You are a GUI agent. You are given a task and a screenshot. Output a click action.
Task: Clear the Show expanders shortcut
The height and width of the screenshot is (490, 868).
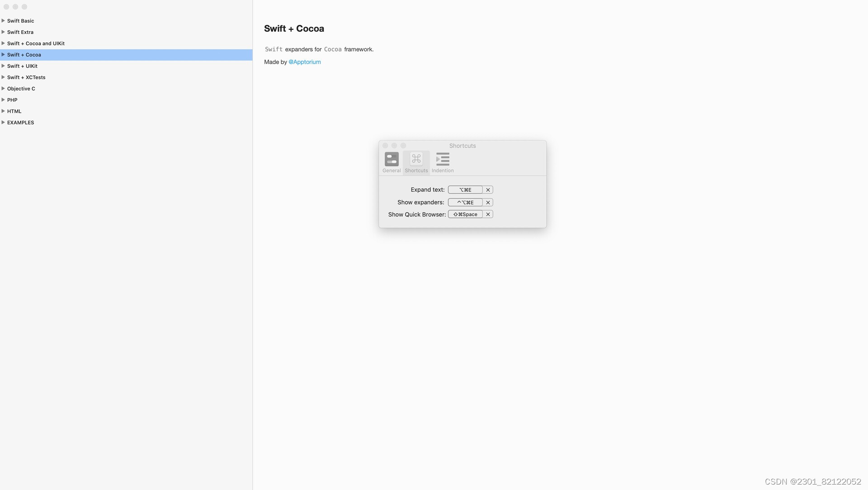tap(488, 203)
